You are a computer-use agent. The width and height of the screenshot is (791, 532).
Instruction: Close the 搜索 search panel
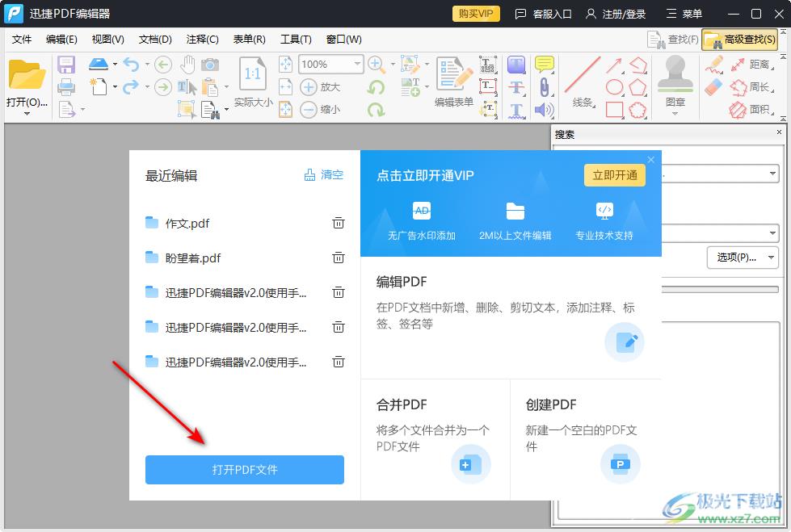point(779,132)
